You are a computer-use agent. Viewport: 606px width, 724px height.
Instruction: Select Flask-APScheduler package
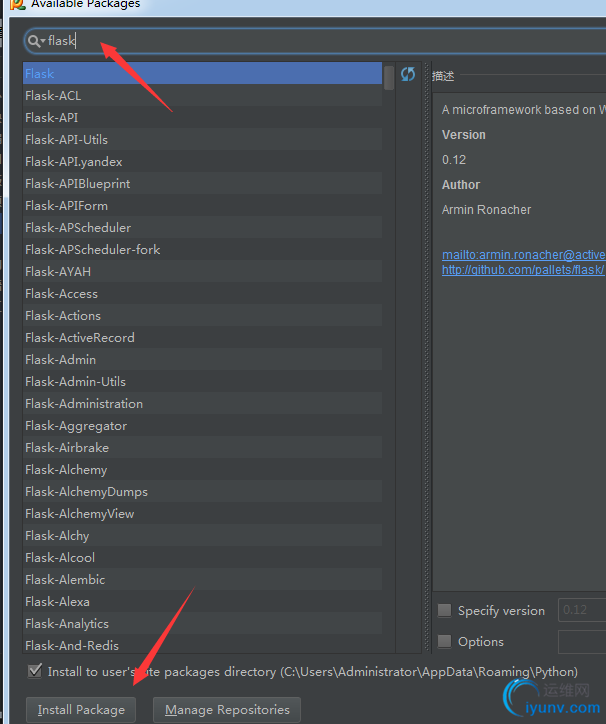[x=202, y=228]
